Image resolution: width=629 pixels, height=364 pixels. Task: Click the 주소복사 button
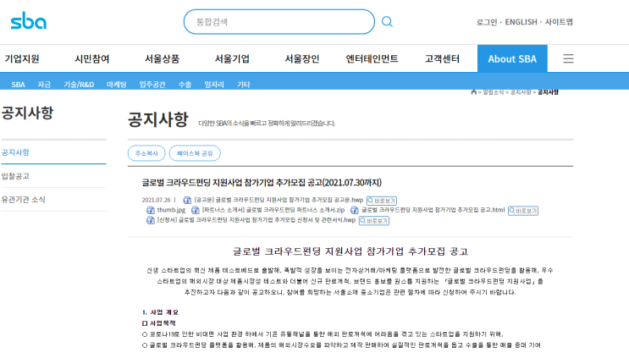[x=146, y=153]
